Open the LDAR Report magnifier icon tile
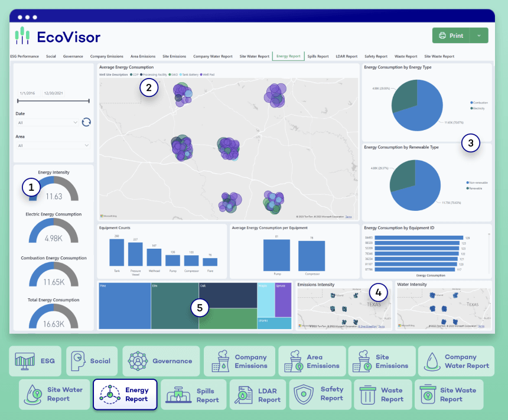 click(258, 395)
